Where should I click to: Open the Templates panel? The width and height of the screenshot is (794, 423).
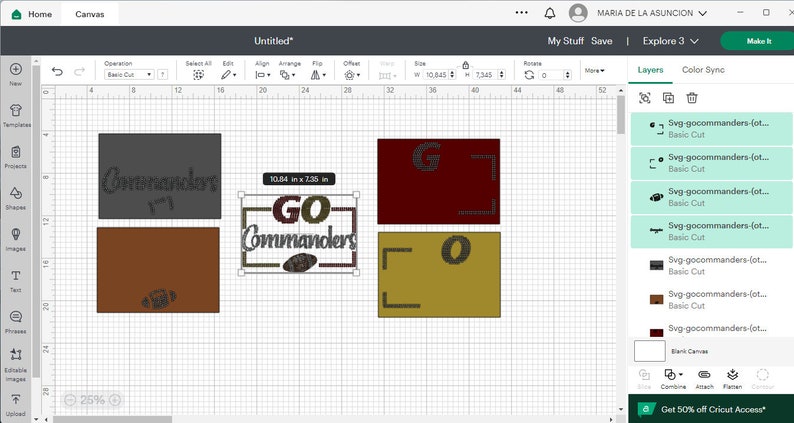pyautogui.click(x=16, y=116)
